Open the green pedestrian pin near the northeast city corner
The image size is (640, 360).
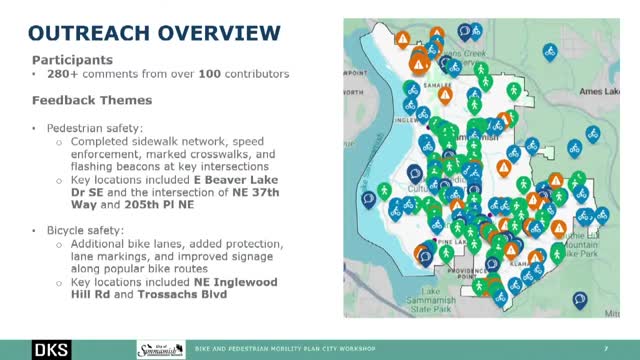pos(514,91)
